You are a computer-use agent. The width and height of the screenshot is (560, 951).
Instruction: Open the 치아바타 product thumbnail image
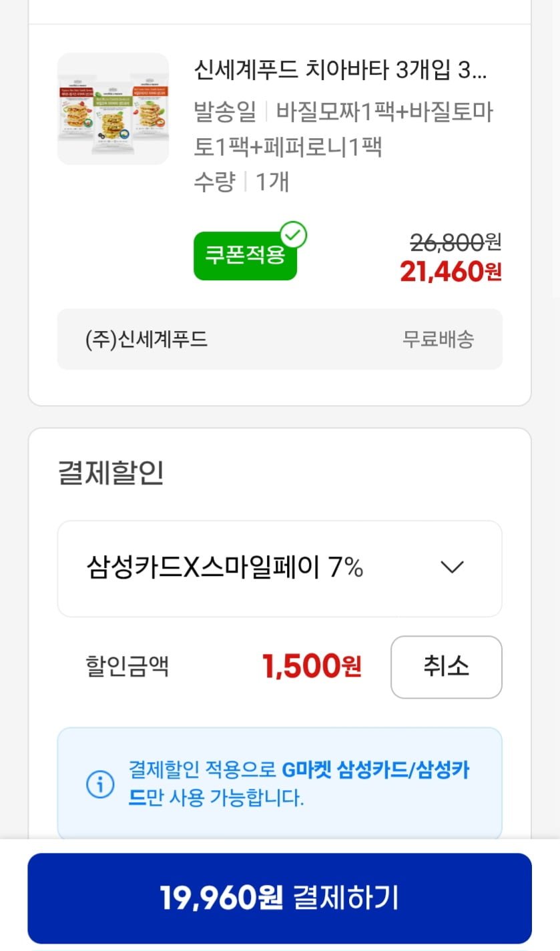(x=113, y=109)
